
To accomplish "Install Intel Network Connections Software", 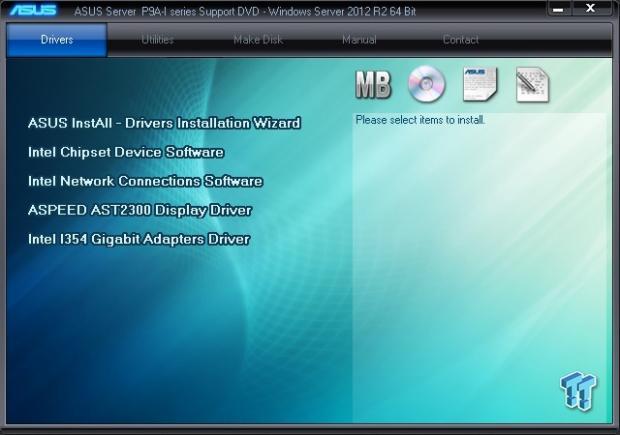I will 145,181.
